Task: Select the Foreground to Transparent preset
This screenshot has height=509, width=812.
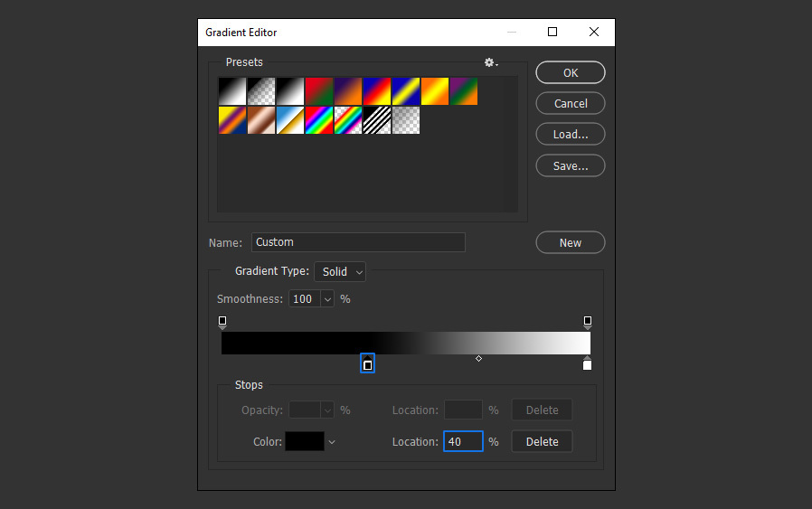Action: (x=261, y=91)
